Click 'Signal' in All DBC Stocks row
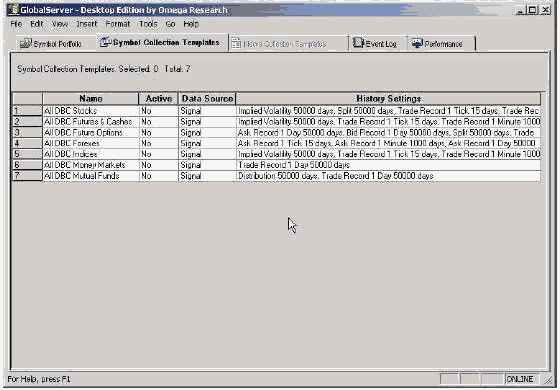Viewport: 560px width, 390px height. [207, 111]
